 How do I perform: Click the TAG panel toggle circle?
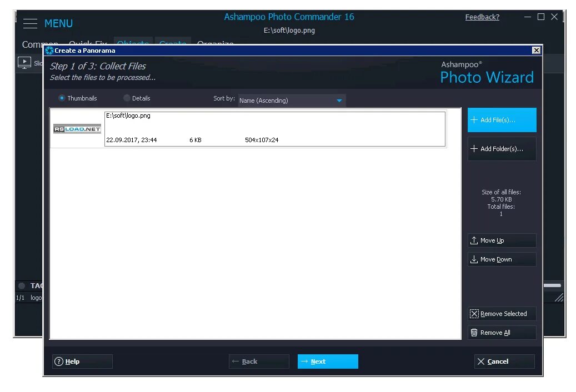tap(22, 285)
